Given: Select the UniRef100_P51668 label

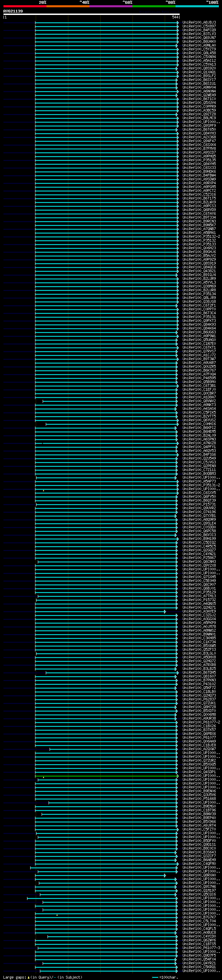Looking at the screenshot, I should 199,799.
